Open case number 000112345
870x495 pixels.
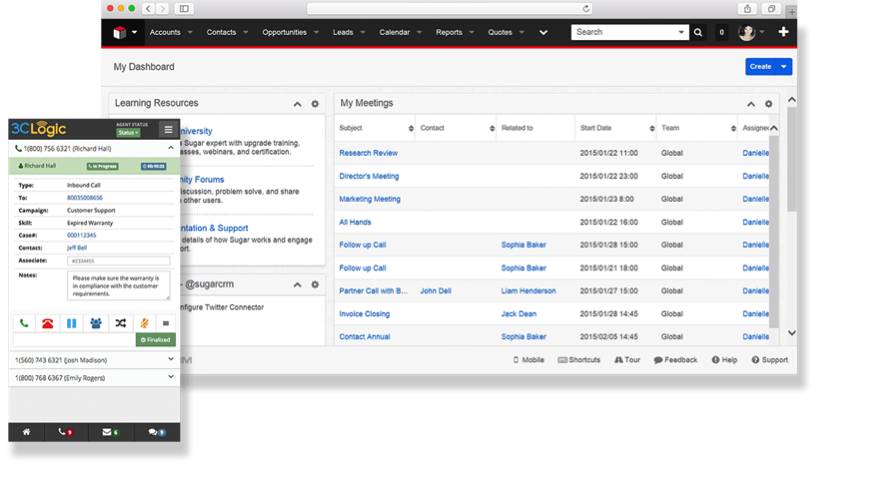[82, 235]
